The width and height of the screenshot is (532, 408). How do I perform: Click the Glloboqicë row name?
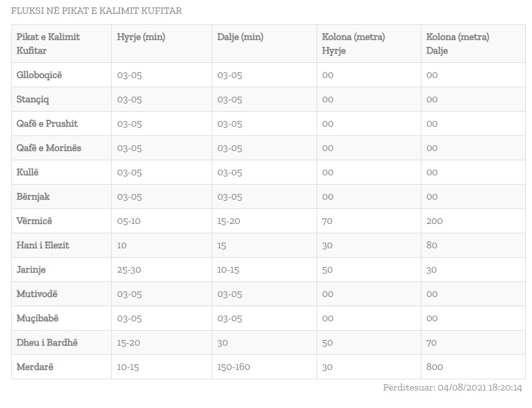39,75
